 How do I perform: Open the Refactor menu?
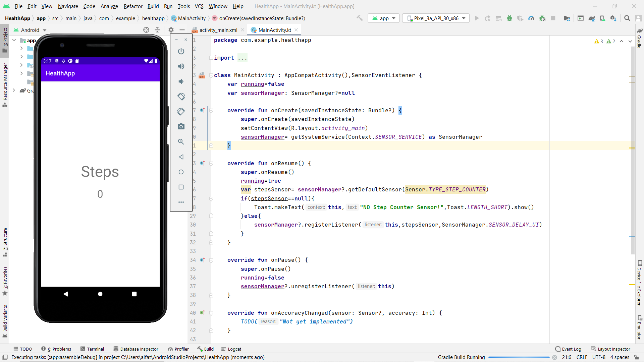tap(133, 6)
